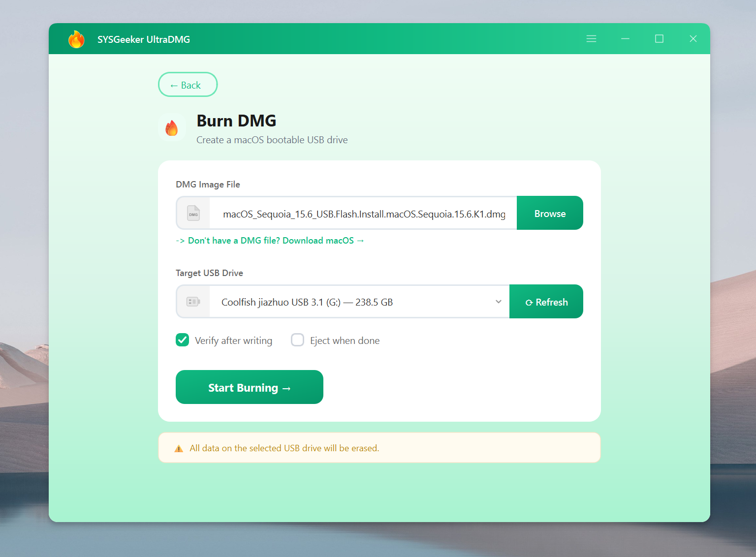Enable Eject when done checkbox
The image size is (756, 557).
pos(297,340)
